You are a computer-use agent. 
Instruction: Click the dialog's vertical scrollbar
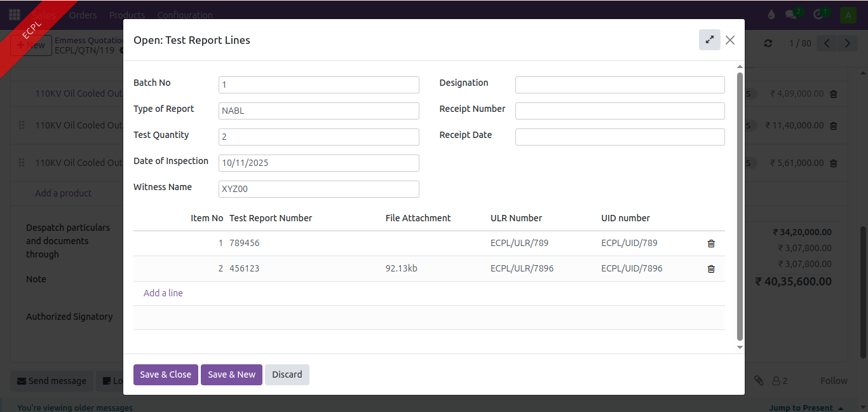pos(740,207)
